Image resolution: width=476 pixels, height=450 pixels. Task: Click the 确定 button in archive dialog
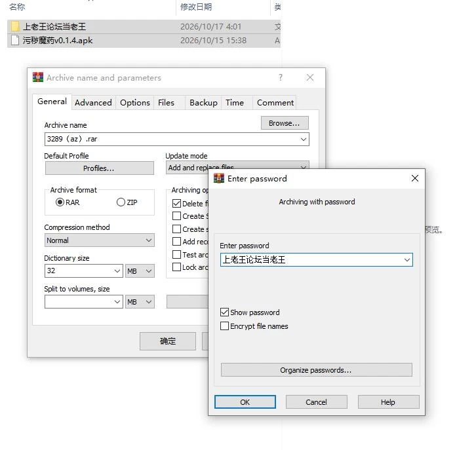[168, 341]
